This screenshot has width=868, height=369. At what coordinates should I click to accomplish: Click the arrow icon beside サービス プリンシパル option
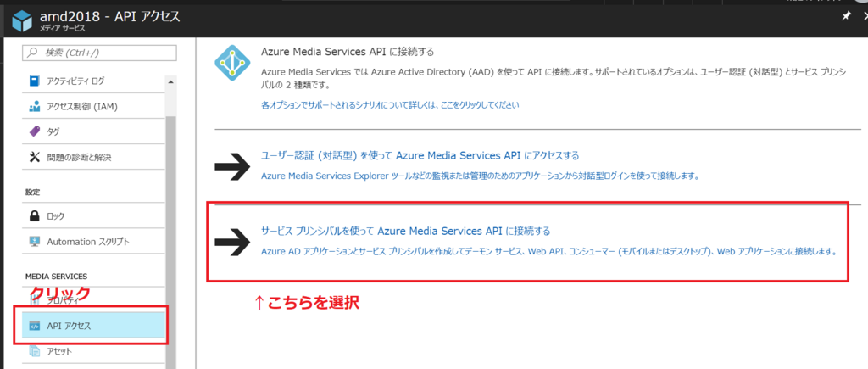(232, 241)
